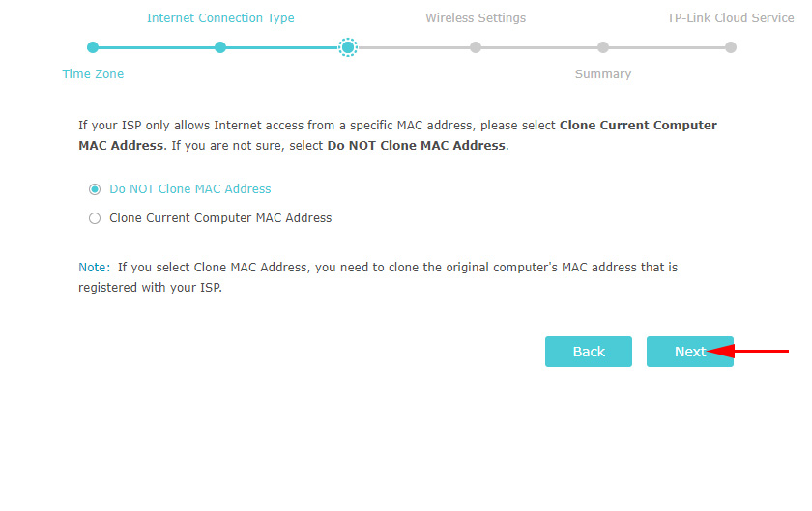Viewport: 812px width, 511px height.
Task: Click the TP-Link Cloud Service step dot
Action: (x=731, y=47)
